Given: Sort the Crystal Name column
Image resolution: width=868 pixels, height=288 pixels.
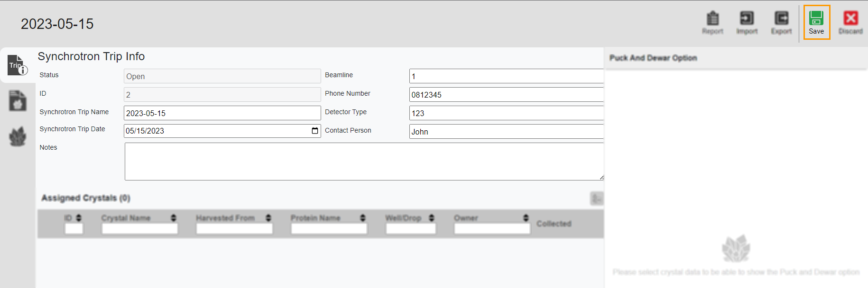Looking at the screenshot, I should point(174,218).
